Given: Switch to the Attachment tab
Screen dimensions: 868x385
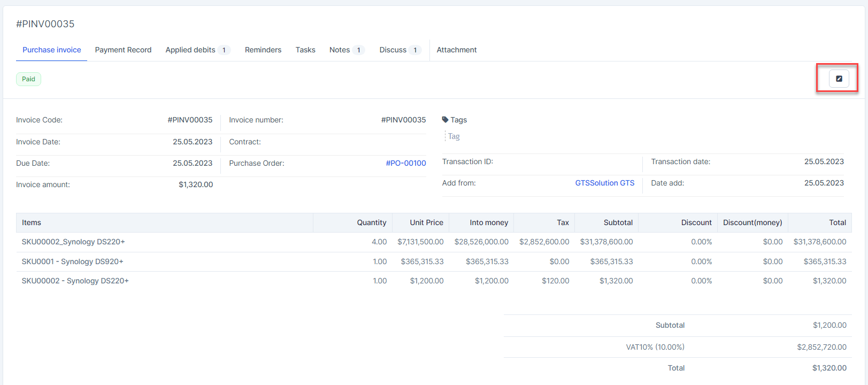Looking at the screenshot, I should [x=456, y=50].
